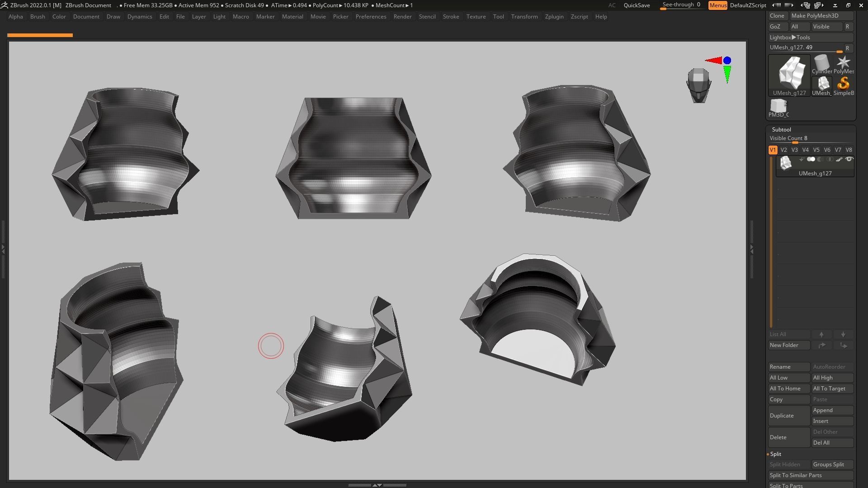Image resolution: width=868 pixels, height=488 pixels.
Task: Select the UMesh_g127 large tool thumbnail
Action: pos(789,75)
